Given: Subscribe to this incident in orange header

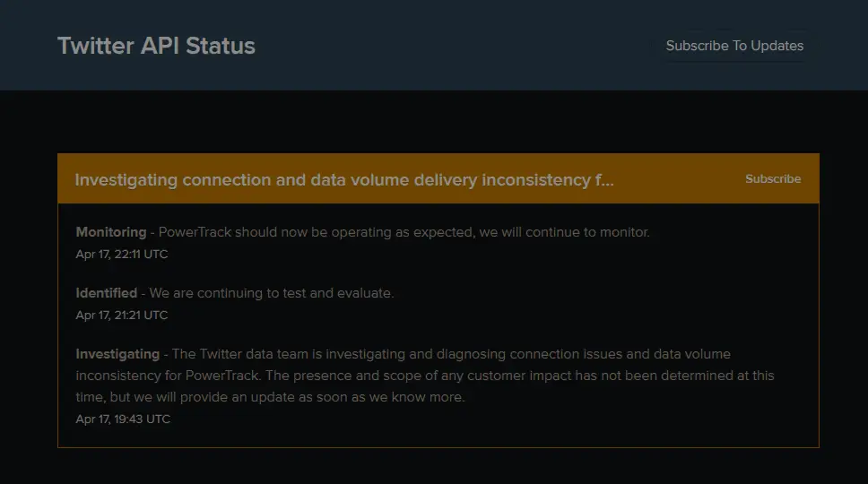Looking at the screenshot, I should point(772,179).
